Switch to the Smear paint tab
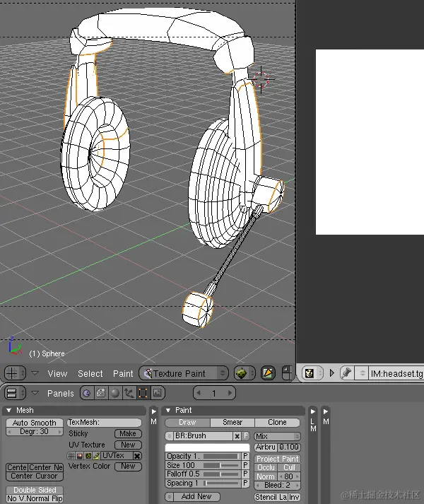This screenshot has width=424, height=504. click(232, 422)
